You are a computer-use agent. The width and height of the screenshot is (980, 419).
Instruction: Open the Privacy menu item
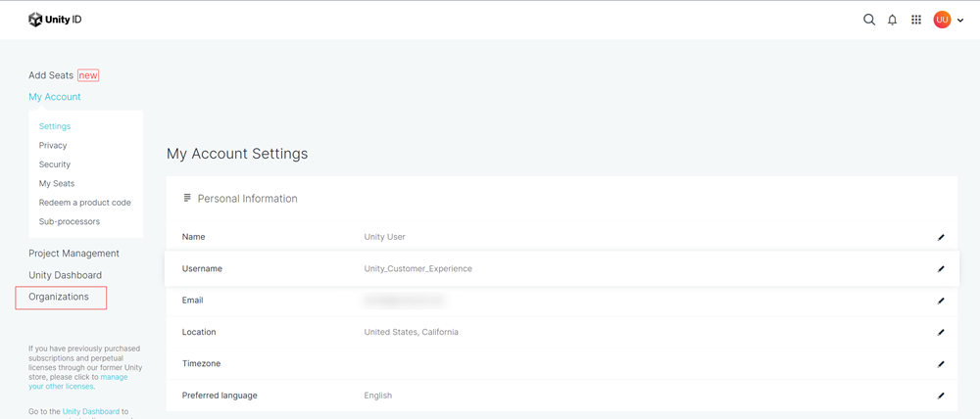[53, 145]
